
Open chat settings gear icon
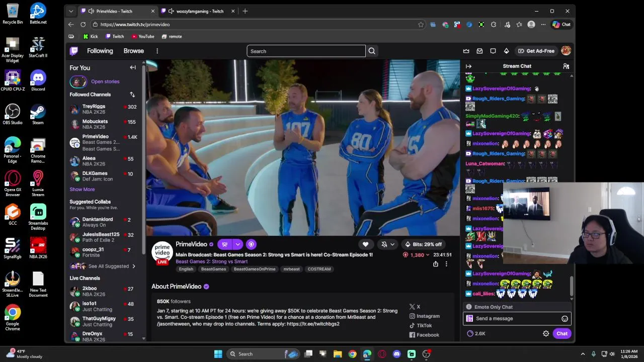pyautogui.click(x=546, y=333)
